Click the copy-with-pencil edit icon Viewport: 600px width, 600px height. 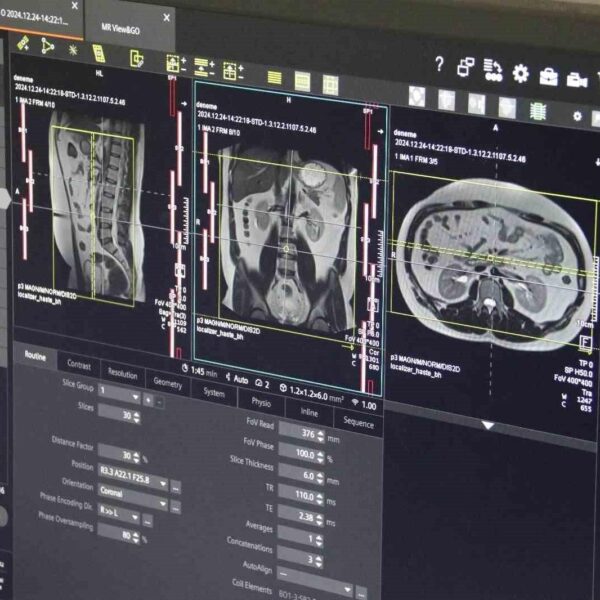click(x=137, y=59)
